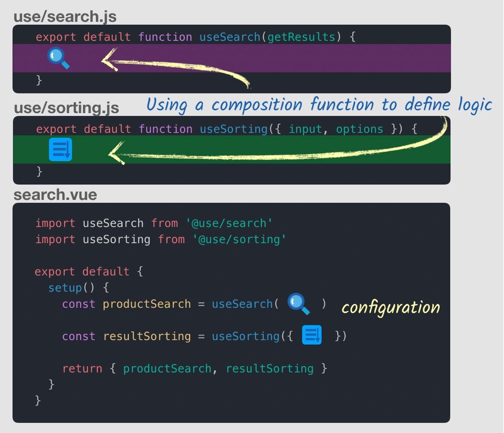Viewport: 504px width, 433px height.
Task: Click the magnifying glass inside useSearch call parentheses
Action: pyautogui.click(x=298, y=303)
